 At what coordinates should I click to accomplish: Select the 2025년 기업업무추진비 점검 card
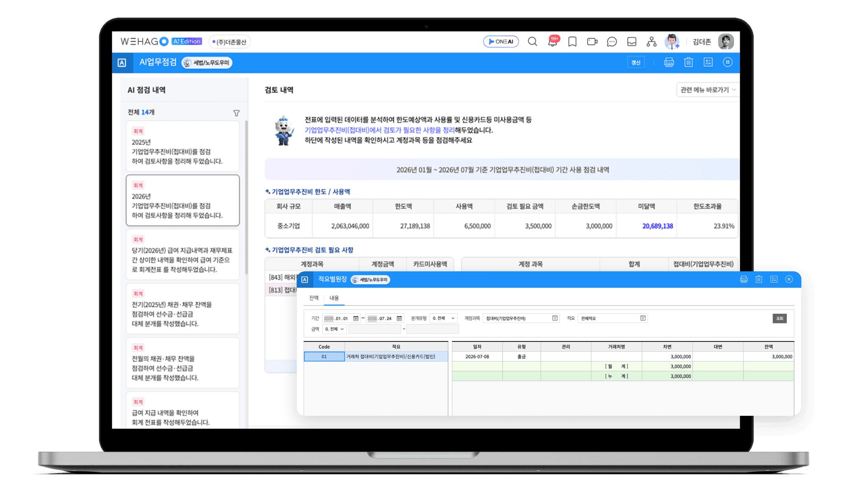click(183, 146)
